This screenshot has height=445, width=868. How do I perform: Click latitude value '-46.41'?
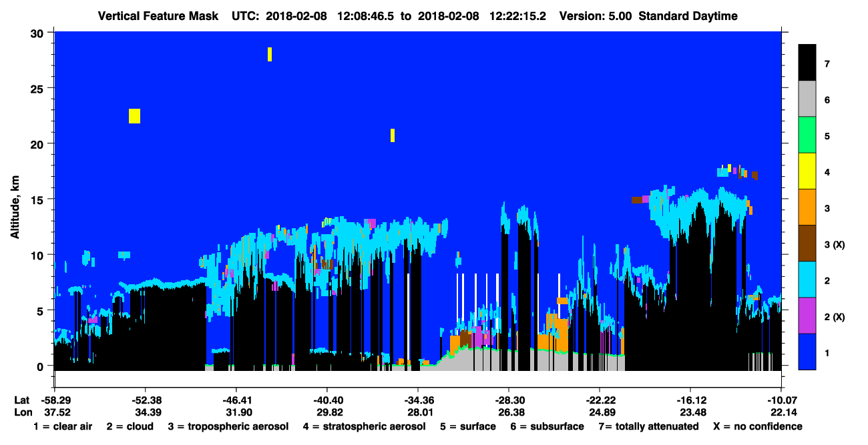click(236, 400)
